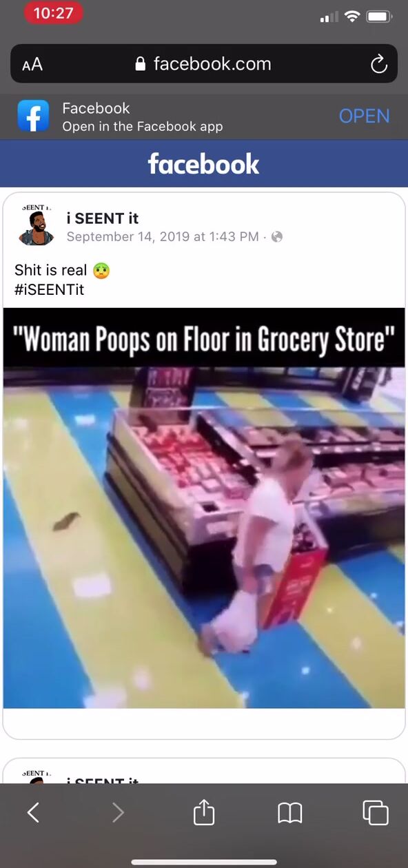Tap Safari forward arrow
The height and width of the screenshot is (868, 408).
click(118, 814)
